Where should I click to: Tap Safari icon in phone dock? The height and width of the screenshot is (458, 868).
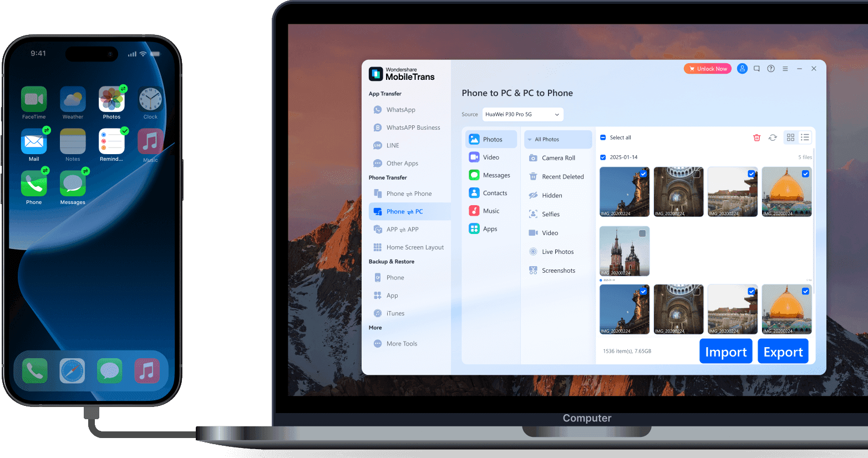73,371
